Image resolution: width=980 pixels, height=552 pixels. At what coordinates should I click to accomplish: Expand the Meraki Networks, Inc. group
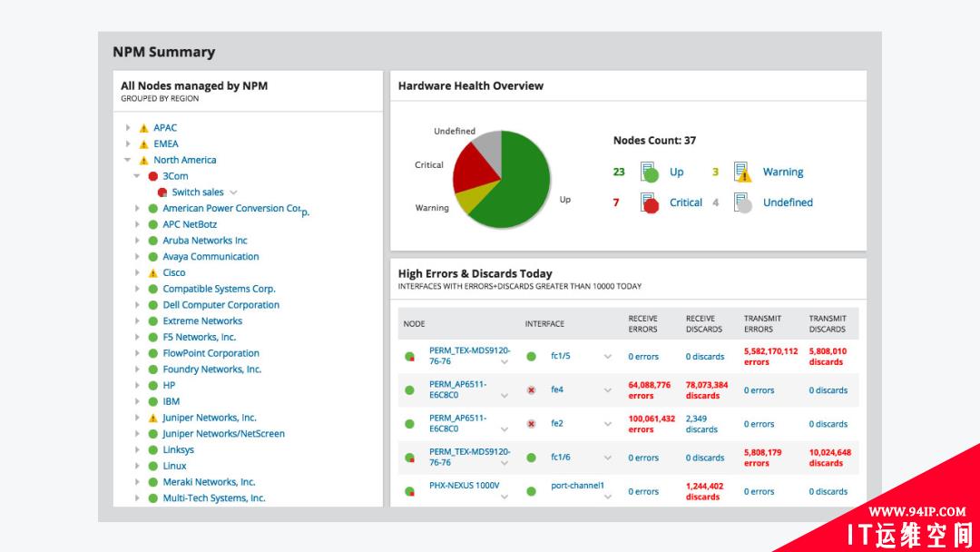coord(137,482)
